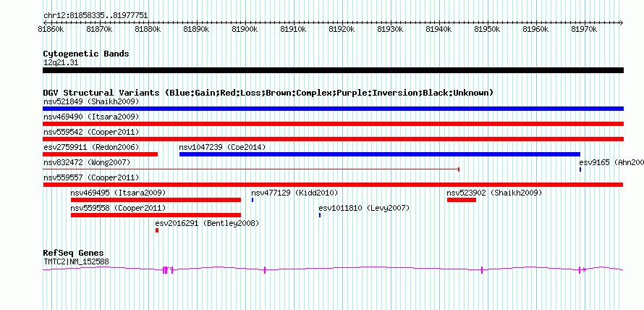Click the small blue esv1011810 marker

[x=320, y=215]
